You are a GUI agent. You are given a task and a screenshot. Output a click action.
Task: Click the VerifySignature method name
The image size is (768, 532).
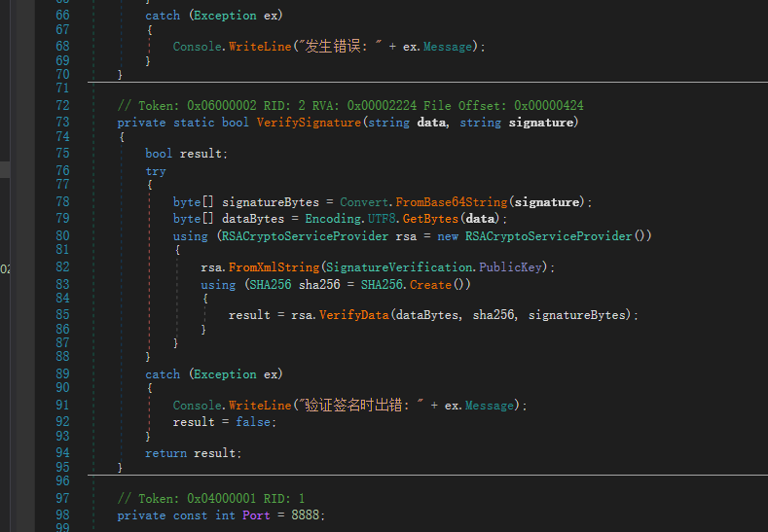point(308,123)
